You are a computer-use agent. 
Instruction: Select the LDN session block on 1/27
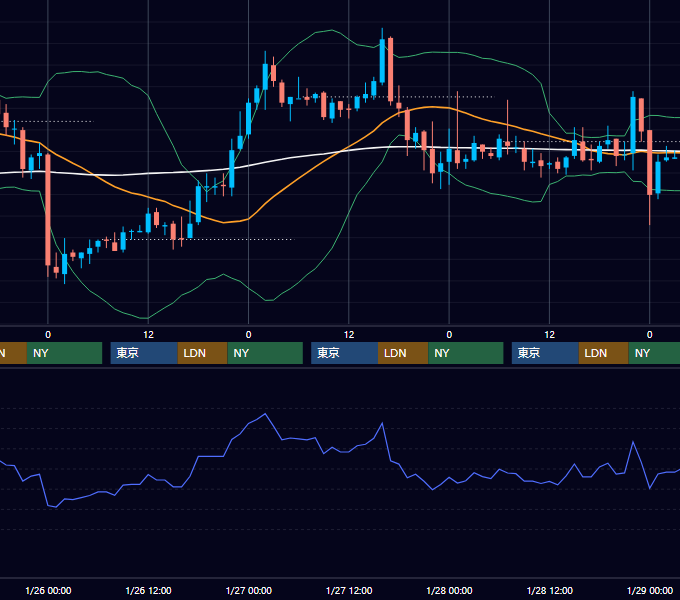tap(403, 353)
